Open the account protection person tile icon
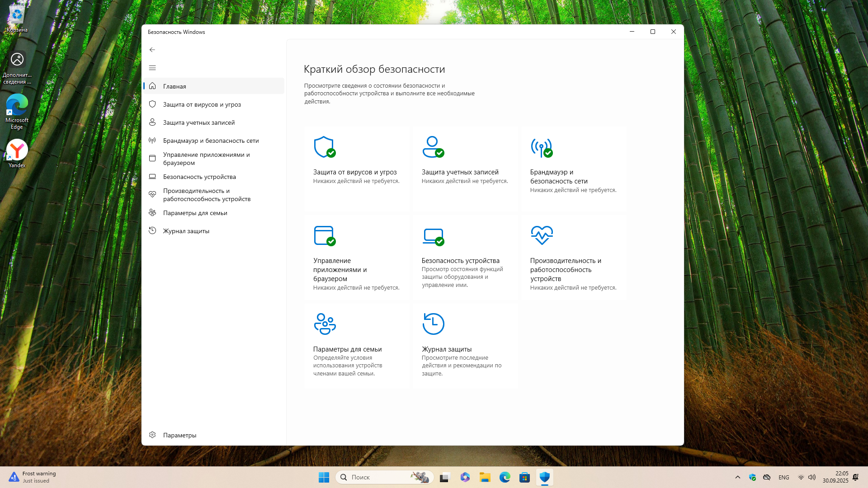This screenshot has width=868, height=488. (x=433, y=147)
